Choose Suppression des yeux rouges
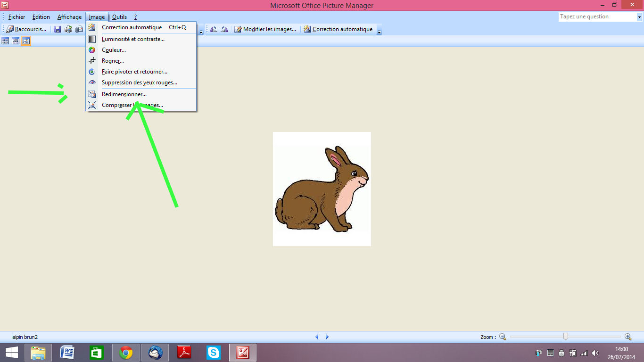The height and width of the screenshot is (362, 644). tap(141, 82)
